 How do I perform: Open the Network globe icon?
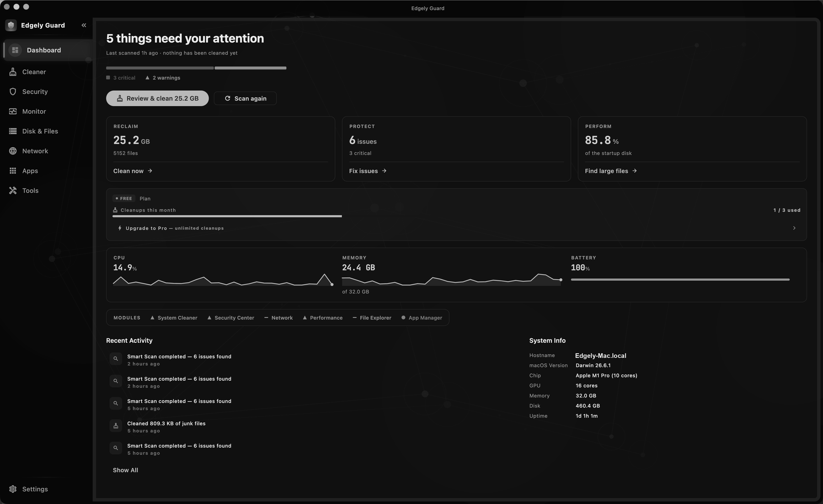tap(13, 151)
